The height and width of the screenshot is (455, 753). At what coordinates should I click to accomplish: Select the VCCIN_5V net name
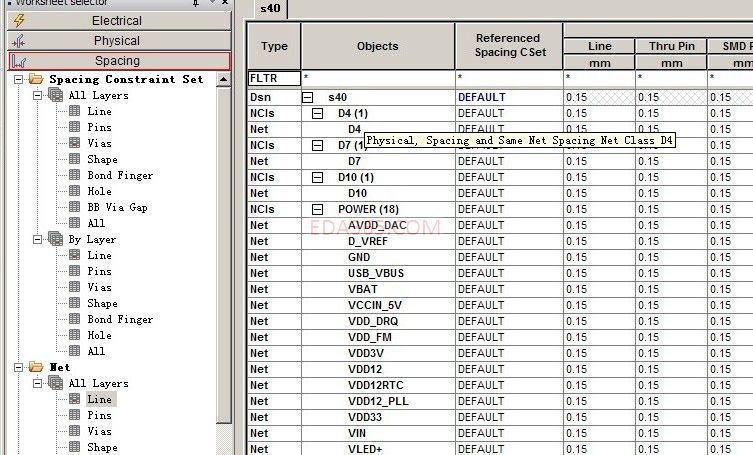[x=375, y=305]
